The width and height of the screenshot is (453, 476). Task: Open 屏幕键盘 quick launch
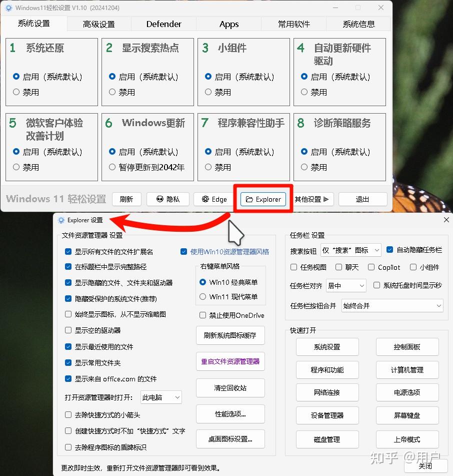(x=407, y=415)
